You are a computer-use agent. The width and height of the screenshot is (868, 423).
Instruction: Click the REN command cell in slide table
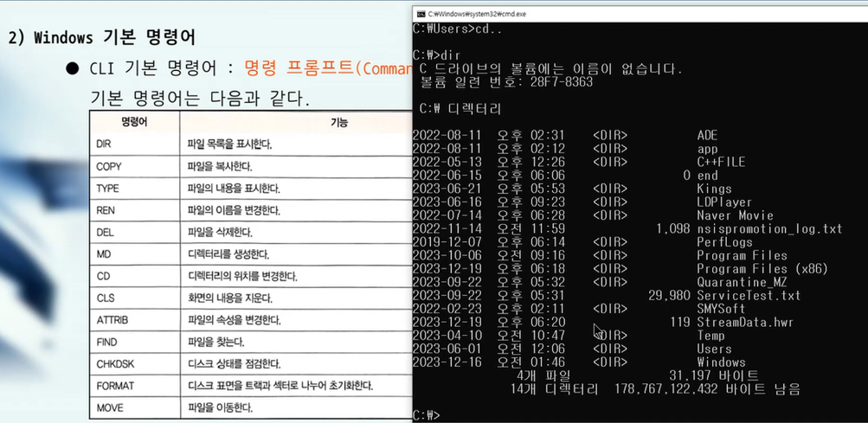[134, 210]
